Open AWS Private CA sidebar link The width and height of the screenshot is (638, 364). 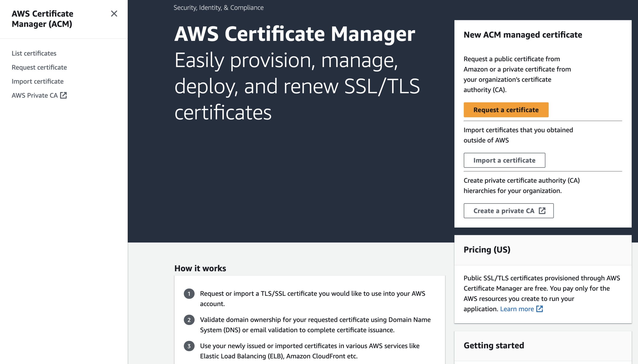tap(35, 95)
